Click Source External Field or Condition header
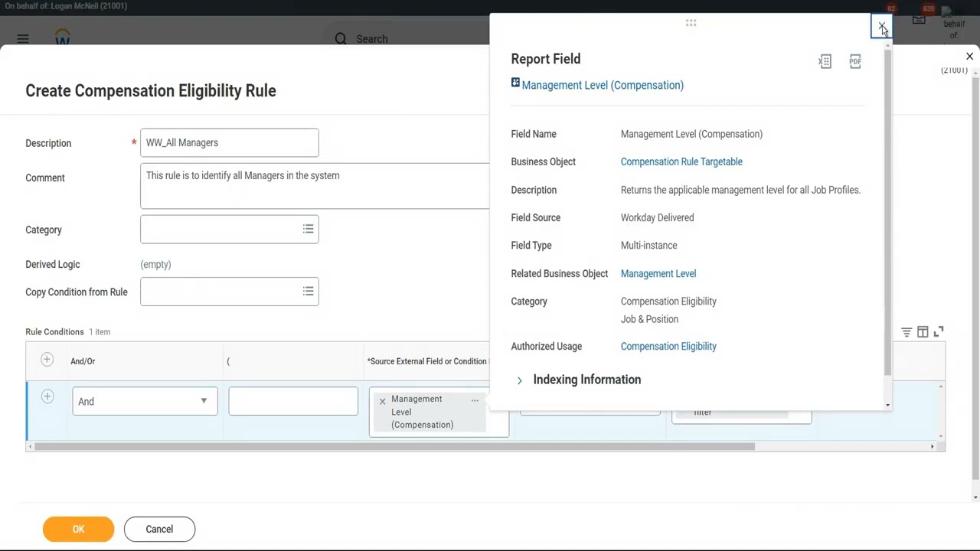This screenshot has height=551, width=980. tap(427, 361)
